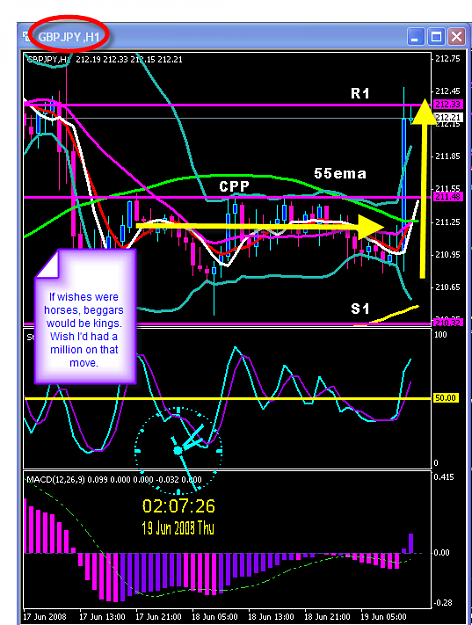Click the 212.75 price scale value

[x=448, y=59]
